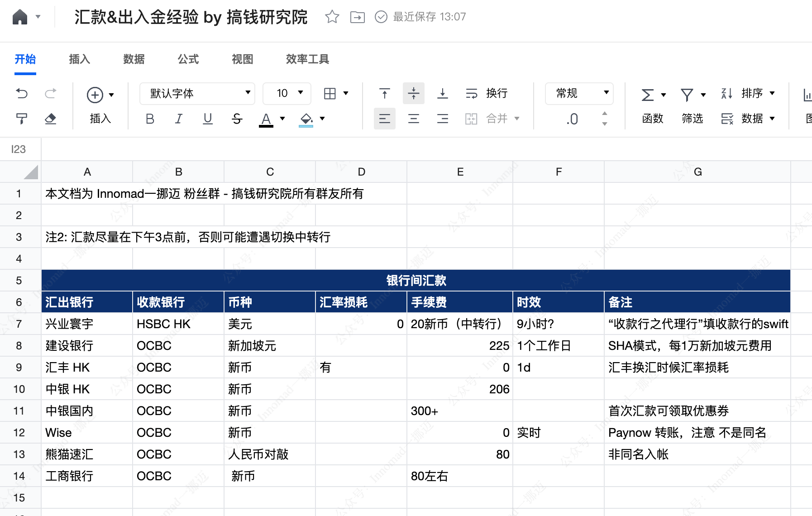Viewport: 812px width, 516px height.
Task: Expand the 合并 dropdown arrow
Action: tap(517, 119)
